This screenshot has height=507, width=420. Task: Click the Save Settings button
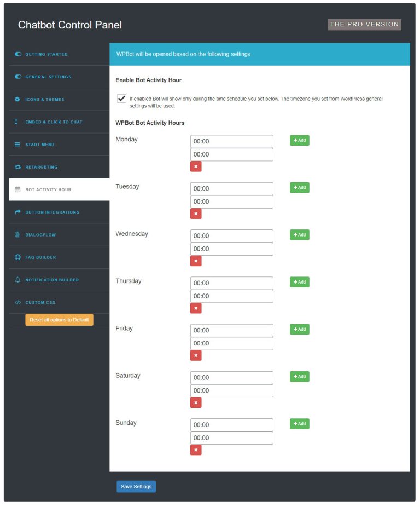136,486
